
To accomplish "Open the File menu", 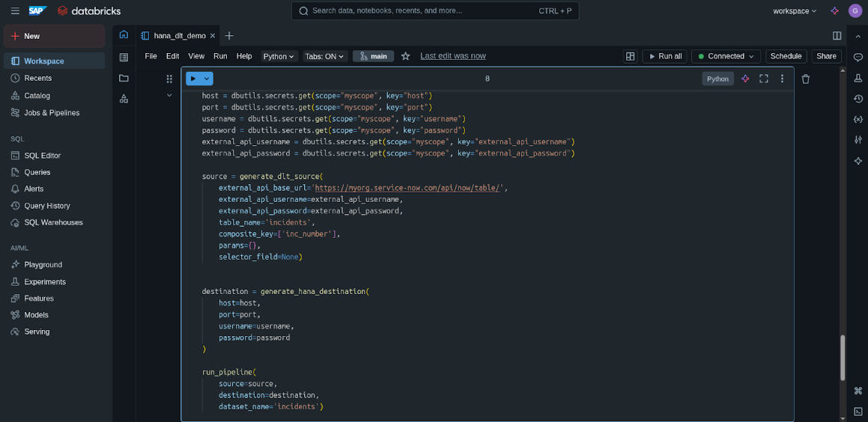I will click(151, 56).
